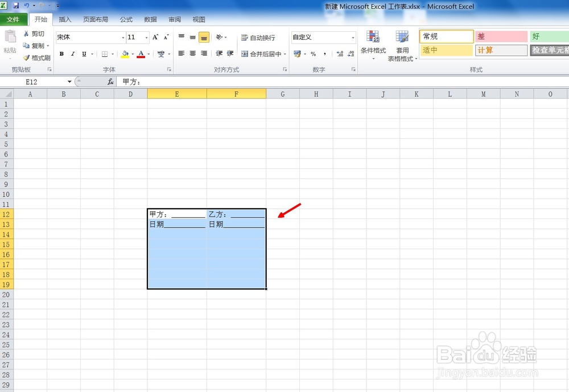Click the Cut (剪切) button

tap(34, 34)
